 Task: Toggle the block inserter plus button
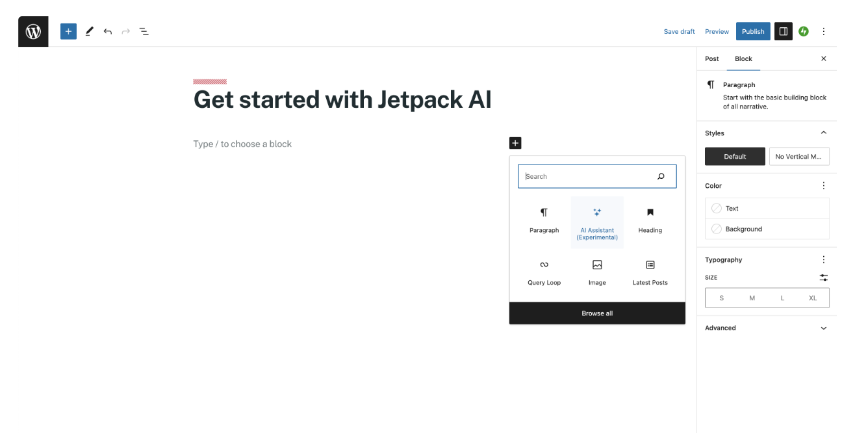68,31
